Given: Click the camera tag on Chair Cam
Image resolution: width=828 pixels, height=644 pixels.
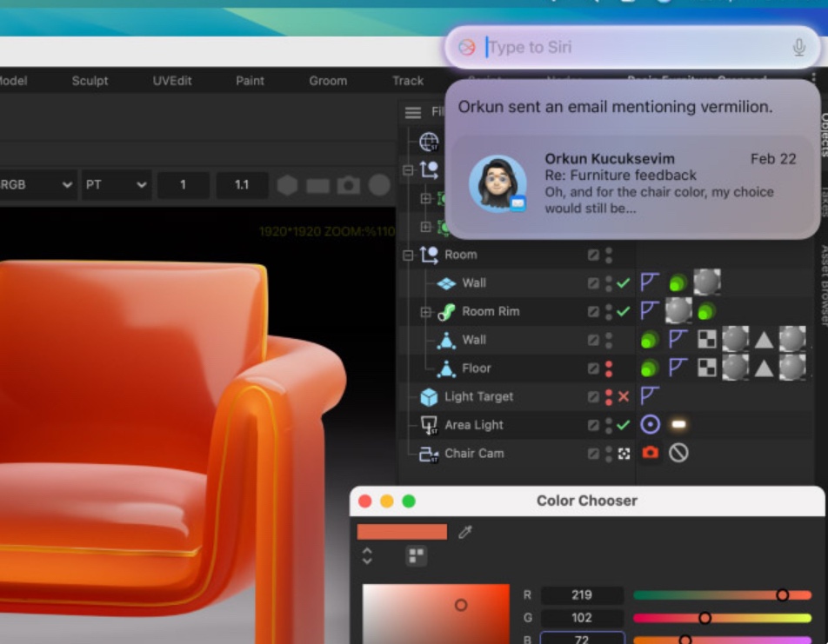Looking at the screenshot, I should pyautogui.click(x=651, y=452).
